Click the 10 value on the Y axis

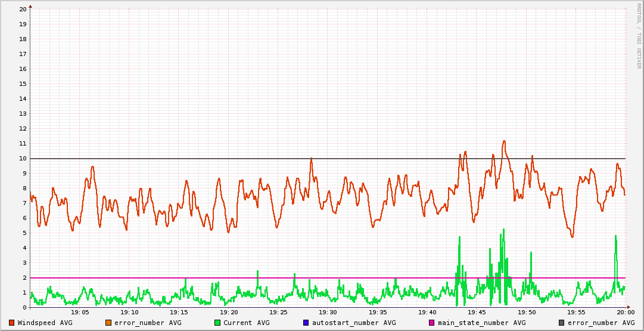23,159
